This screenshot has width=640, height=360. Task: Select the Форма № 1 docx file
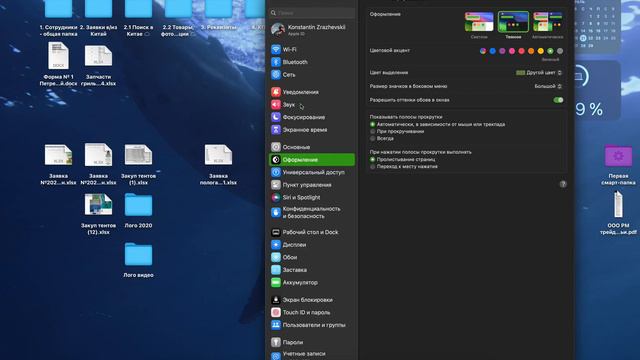[58, 64]
